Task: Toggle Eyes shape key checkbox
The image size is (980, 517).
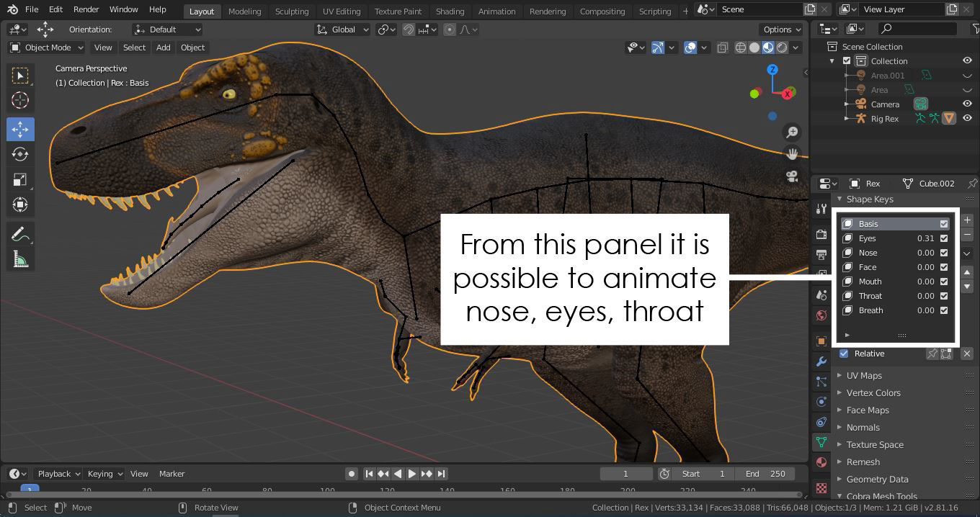Action: click(944, 238)
